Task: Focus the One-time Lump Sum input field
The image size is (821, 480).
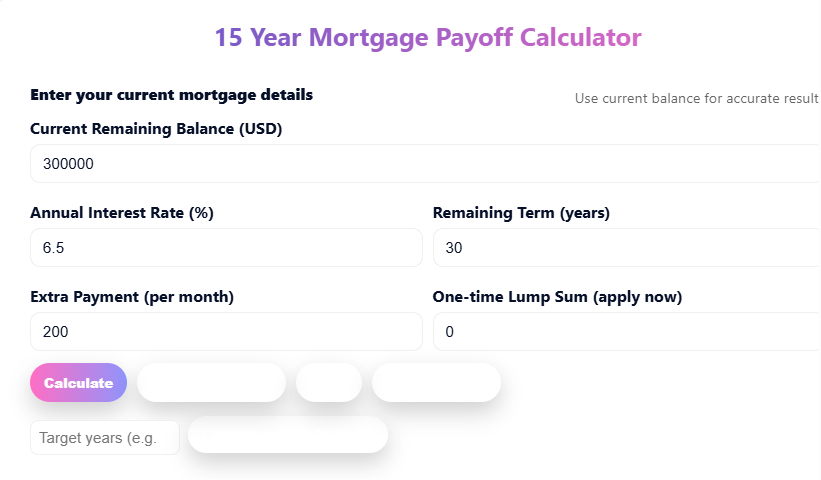Action: coord(626,332)
